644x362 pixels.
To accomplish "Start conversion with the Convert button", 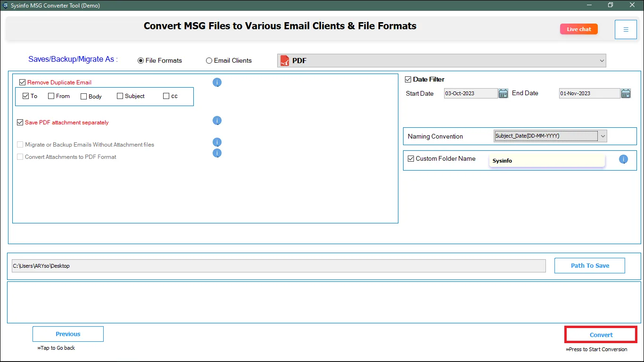I will (601, 335).
